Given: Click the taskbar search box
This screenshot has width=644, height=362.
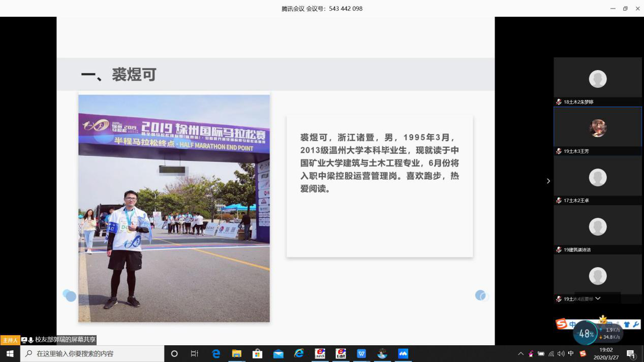Looking at the screenshot, I should click(x=91, y=353).
